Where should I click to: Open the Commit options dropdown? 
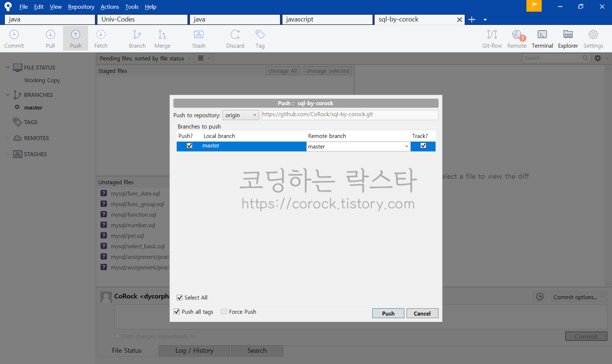tap(579, 297)
